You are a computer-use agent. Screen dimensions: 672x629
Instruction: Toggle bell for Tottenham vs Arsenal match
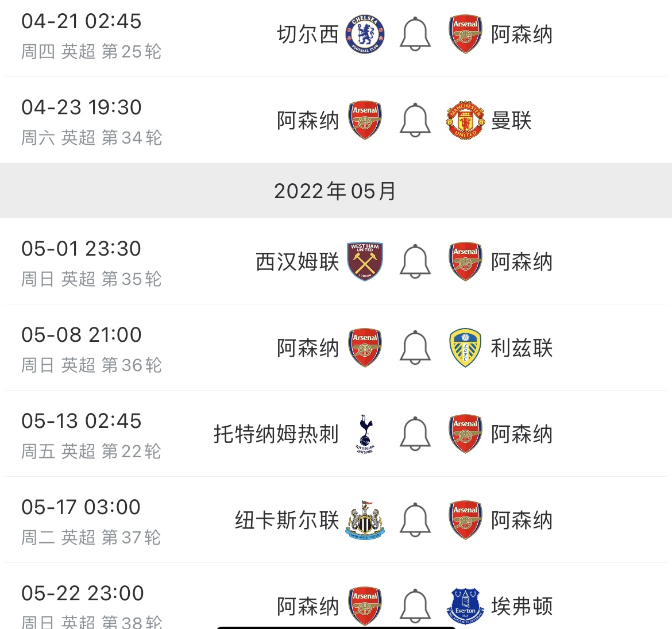pos(415,434)
